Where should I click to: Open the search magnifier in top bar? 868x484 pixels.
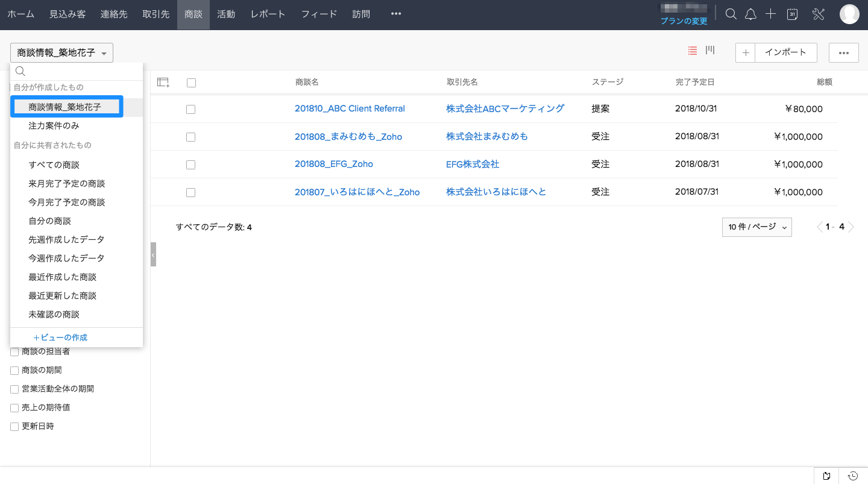(731, 14)
